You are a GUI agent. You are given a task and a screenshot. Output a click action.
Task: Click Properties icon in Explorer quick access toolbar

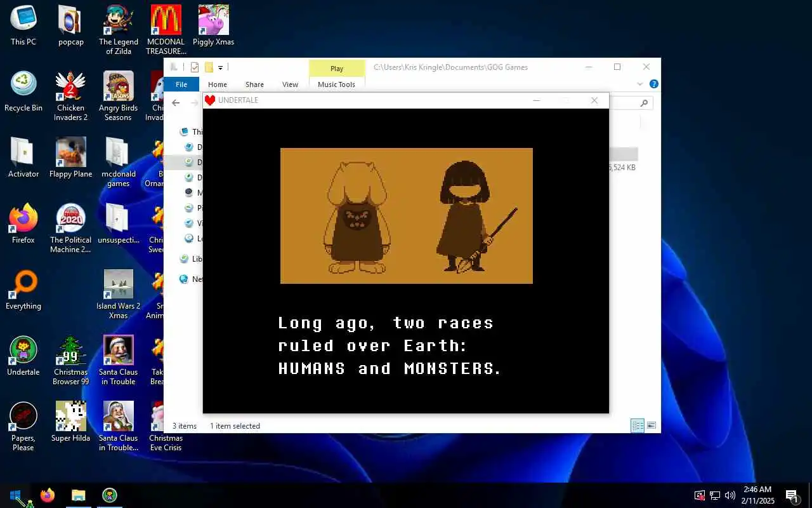(194, 67)
